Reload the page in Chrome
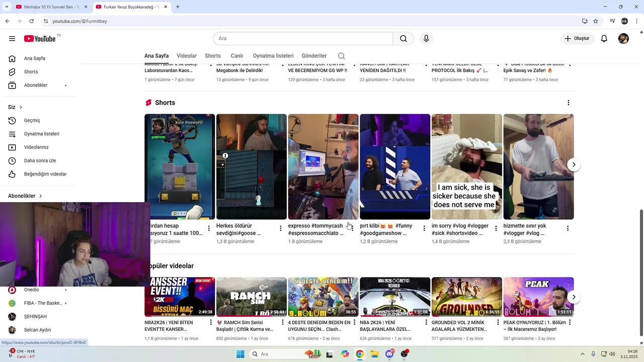This screenshot has width=644, height=362. [x=31, y=21]
